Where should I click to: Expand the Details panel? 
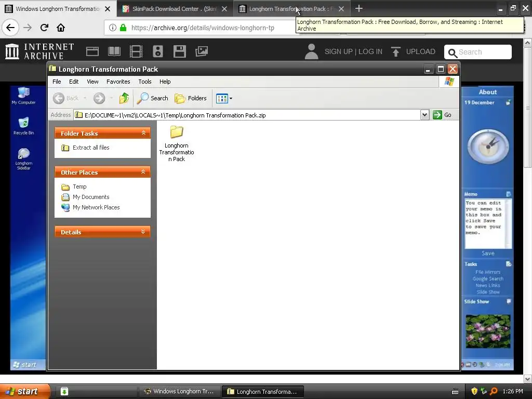(x=143, y=232)
